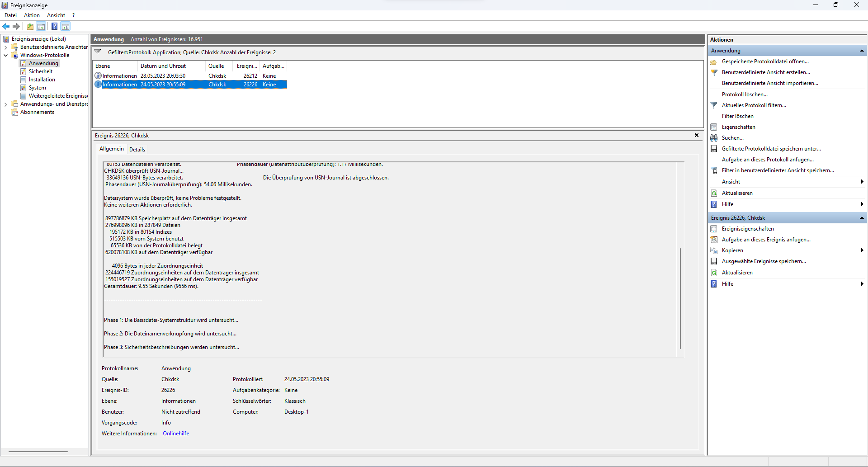Click the blue question mark help toolbar icon
Viewport: 868px width, 467px height.
click(x=54, y=26)
